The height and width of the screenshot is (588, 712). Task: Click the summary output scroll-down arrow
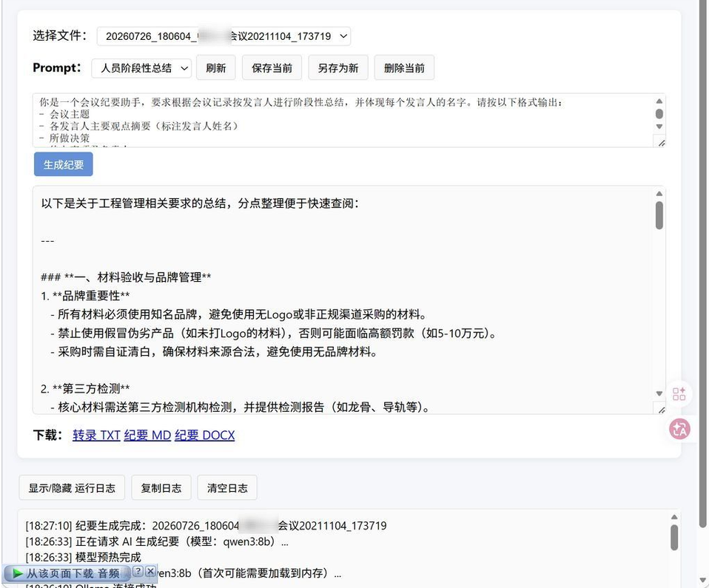coord(659,393)
